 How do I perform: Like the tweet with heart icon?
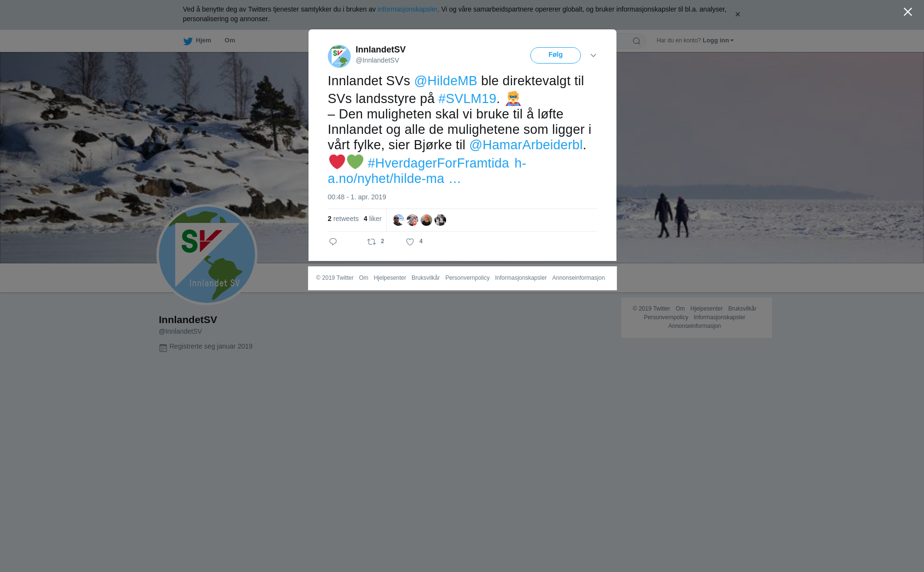pos(410,242)
